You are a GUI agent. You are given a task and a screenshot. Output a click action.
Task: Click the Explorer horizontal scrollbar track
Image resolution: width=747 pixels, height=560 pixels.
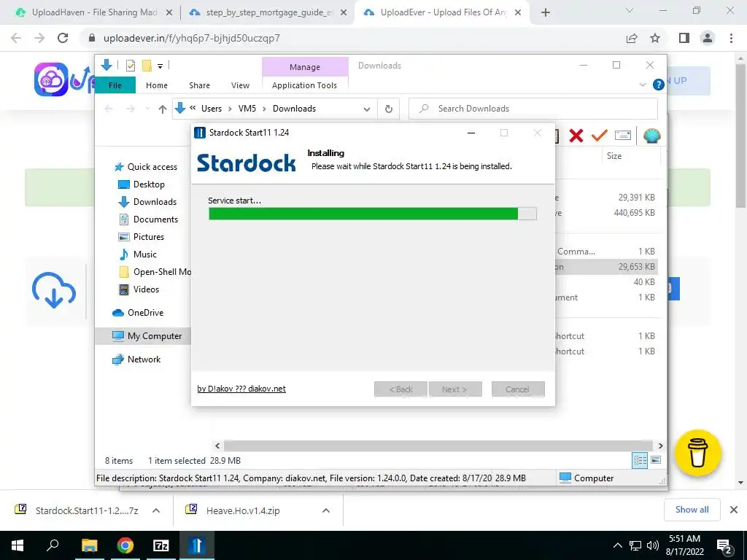pos(438,446)
